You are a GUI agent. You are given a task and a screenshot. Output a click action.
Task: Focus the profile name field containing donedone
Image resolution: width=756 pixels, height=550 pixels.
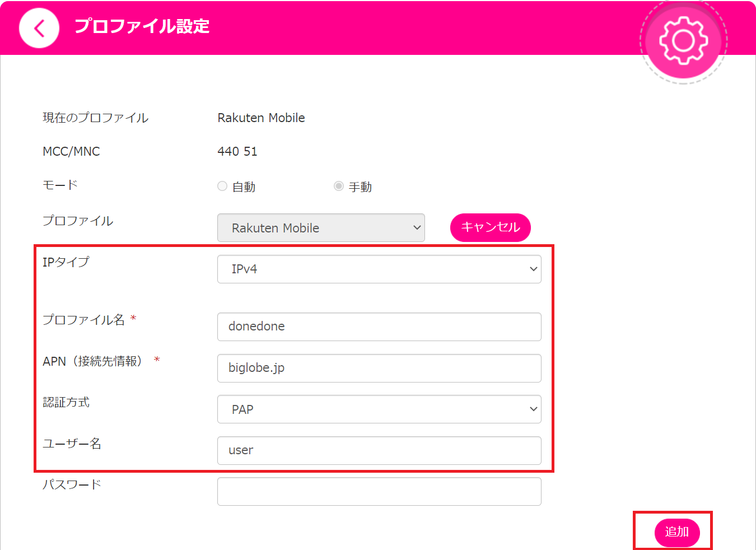coord(379,327)
